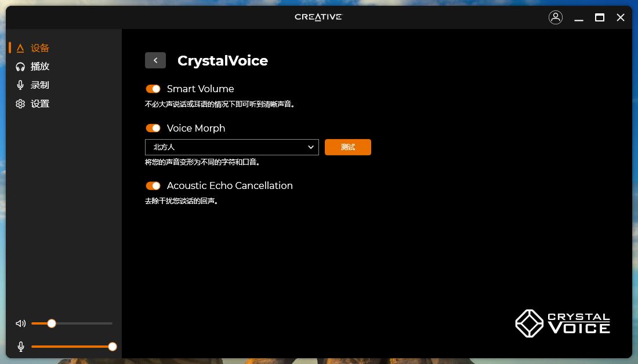This screenshot has width=638, height=364.
Task: Click the speaker volume icon to mute
Action: point(21,323)
